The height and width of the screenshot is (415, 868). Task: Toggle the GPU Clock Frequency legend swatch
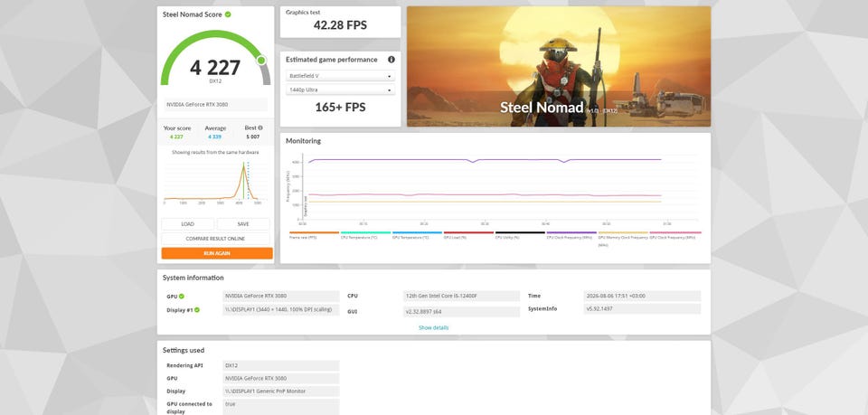point(675,232)
